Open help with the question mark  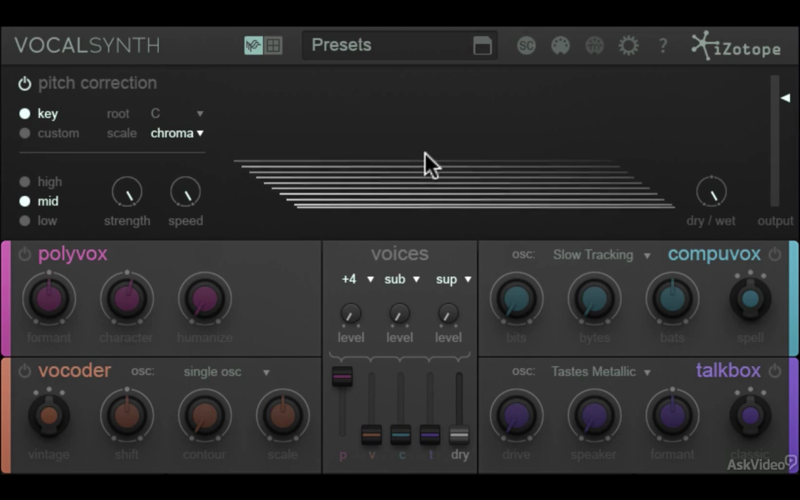[663, 46]
